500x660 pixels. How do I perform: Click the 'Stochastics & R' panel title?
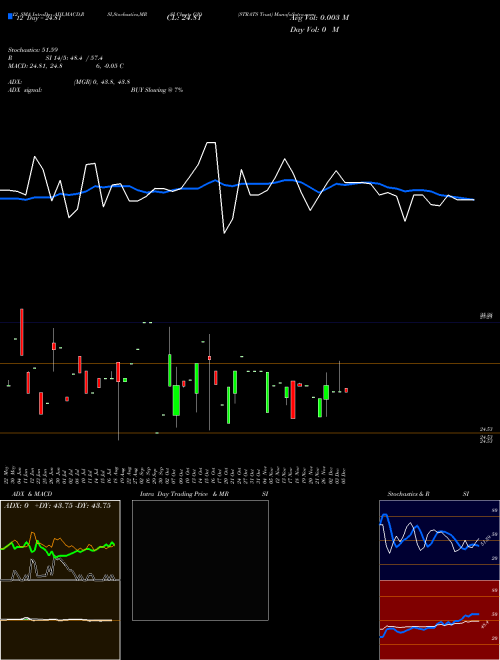pyautogui.click(x=408, y=494)
